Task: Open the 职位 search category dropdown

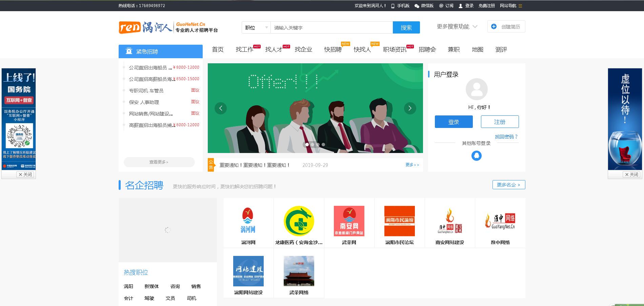Action: pos(255,27)
